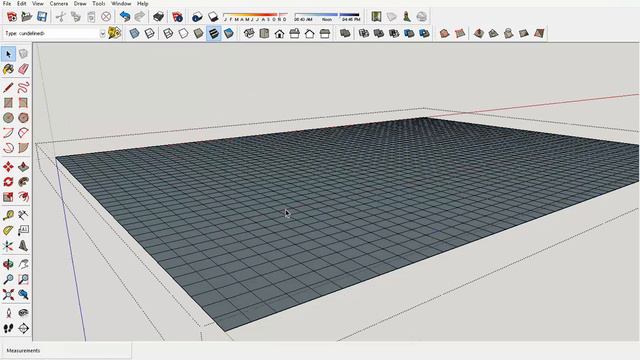Open the Draw menu
The width and height of the screenshot is (640, 360).
coord(80,3)
